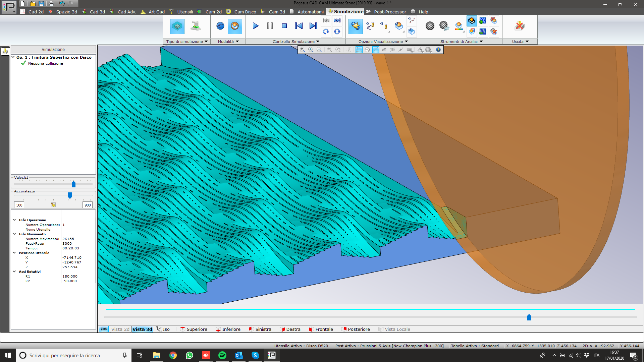The height and width of the screenshot is (362, 644).
Task: Click the blue surface with green plus icon
Action: [483, 21]
